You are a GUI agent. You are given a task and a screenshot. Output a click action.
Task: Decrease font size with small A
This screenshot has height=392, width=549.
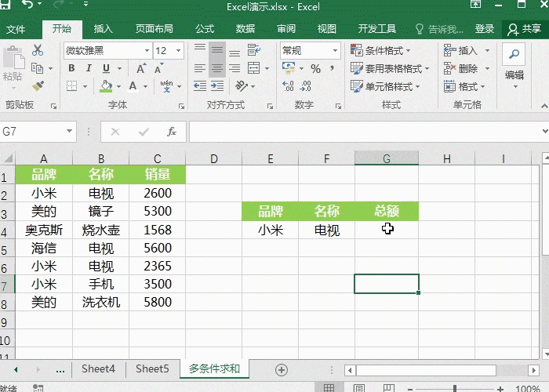[x=158, y=68]
